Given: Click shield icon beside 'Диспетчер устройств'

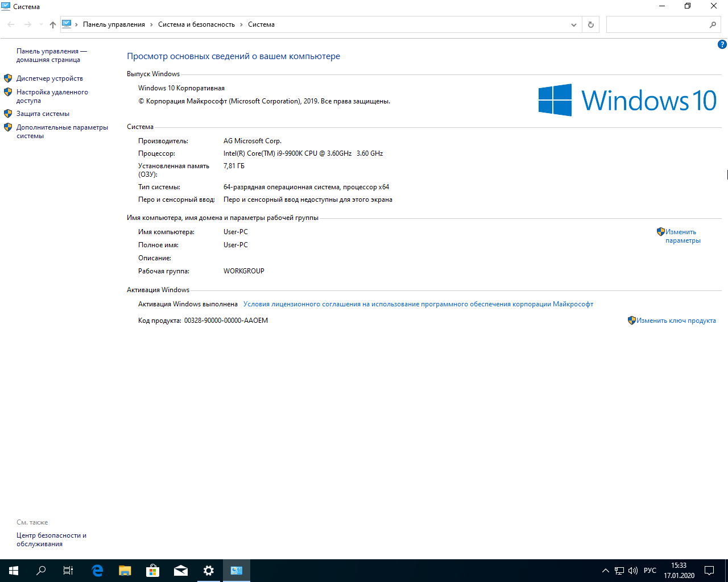Looking at the screenshot, I should [x=8, y=78].
